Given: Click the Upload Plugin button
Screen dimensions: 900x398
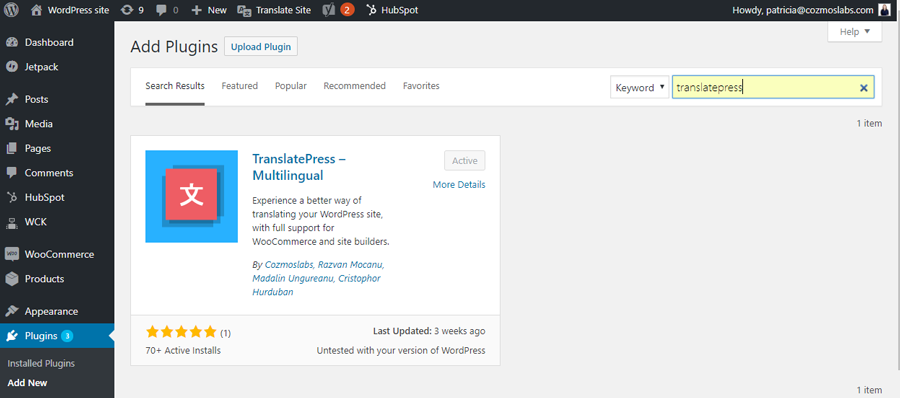Looking at the screenshot, I should [261, 47].
